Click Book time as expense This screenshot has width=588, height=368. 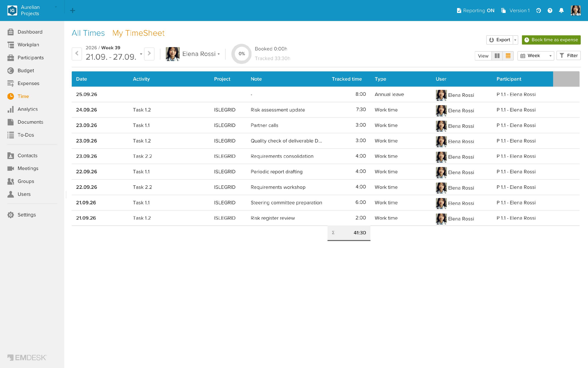pyautogui.click(x=551, y=40)
